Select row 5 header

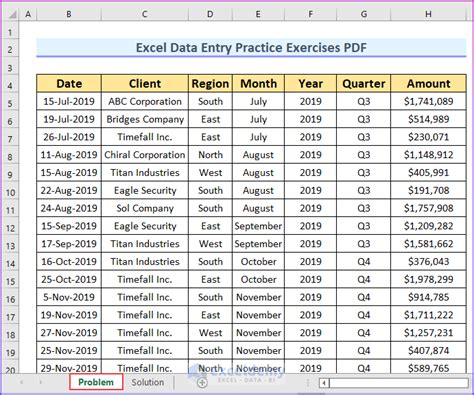click(x=10, y=102)
